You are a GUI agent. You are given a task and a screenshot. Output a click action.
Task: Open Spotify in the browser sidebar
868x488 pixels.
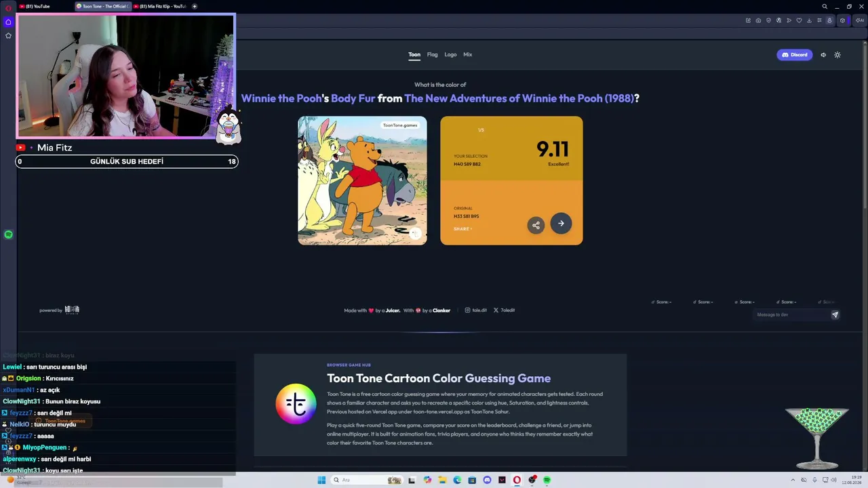coord(8,235)
